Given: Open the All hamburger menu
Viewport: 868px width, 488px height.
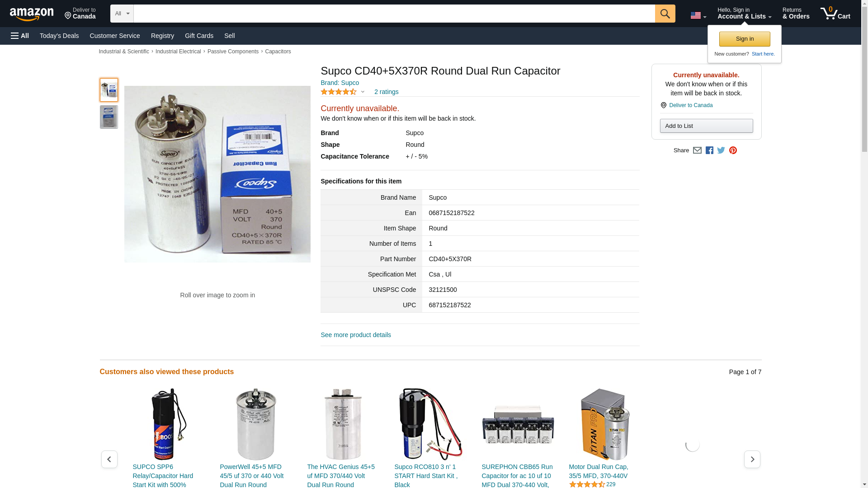Looking at the screenshot, I should (x=20, y=36).
